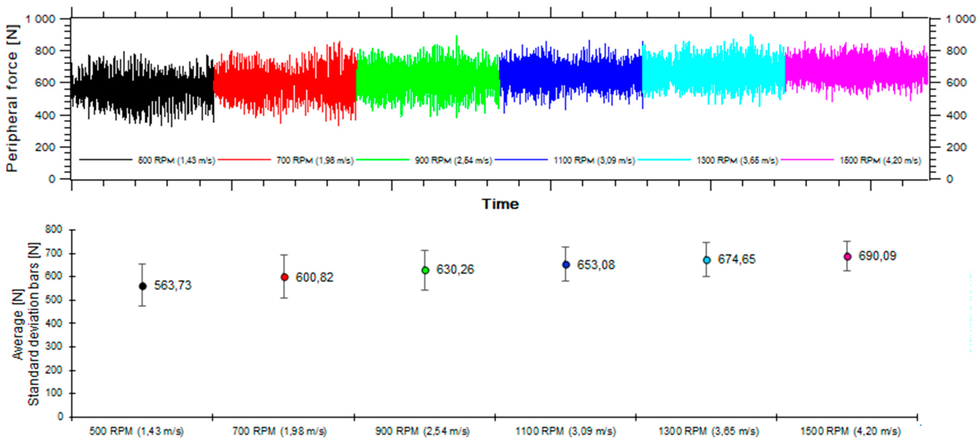980x443 pixels.
Task: Click the '100' tick on the lower chart axis
Action: click(x=54, y=393)
